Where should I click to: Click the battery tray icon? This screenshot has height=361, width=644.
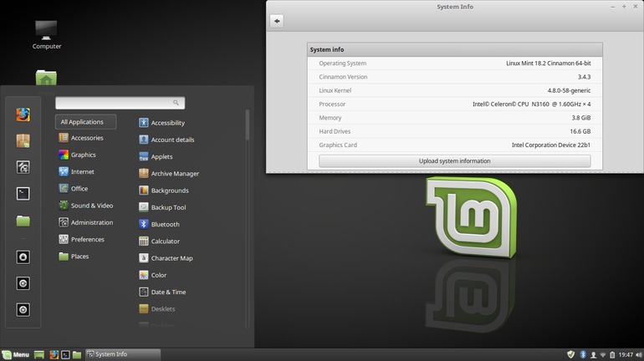tap(612, 355)
